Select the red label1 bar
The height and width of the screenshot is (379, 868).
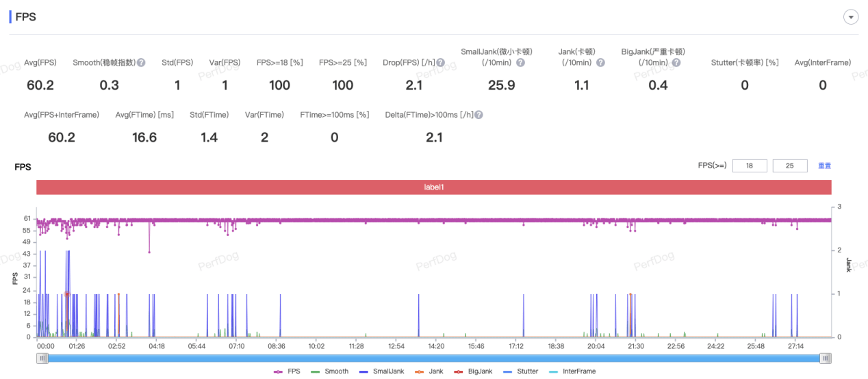point(434,187)
